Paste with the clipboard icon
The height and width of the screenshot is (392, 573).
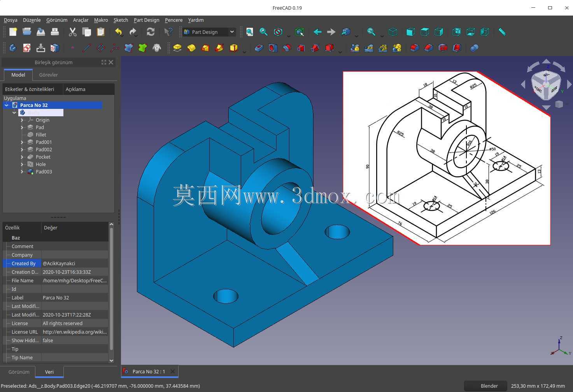click(x=101, y=32)
